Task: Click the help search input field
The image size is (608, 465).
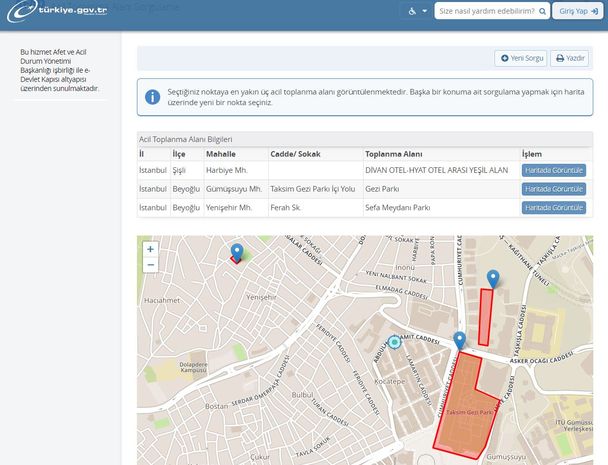Action: (484, 11)
